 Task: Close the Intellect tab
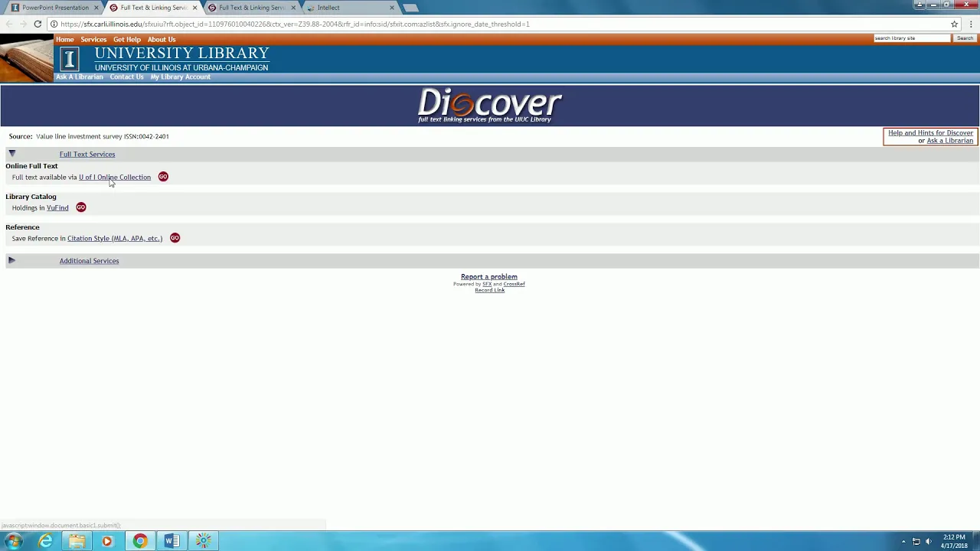(392, 8)
